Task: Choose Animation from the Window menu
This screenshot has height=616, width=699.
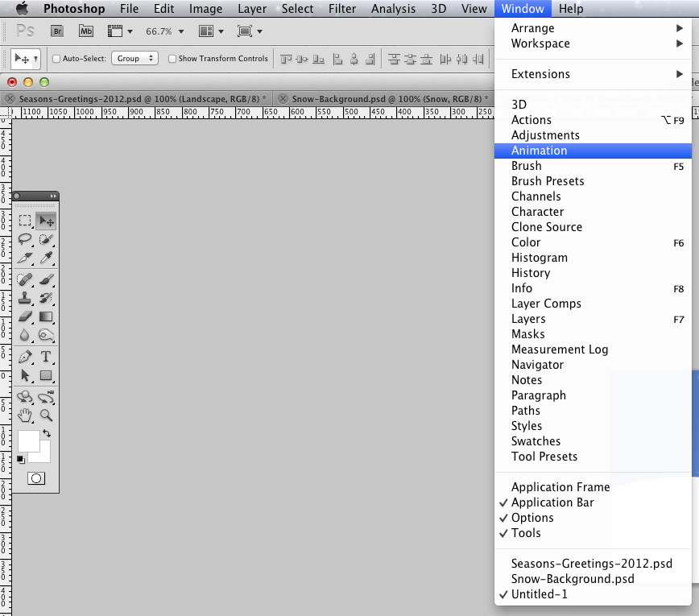Action: click(x=593, y=151)
